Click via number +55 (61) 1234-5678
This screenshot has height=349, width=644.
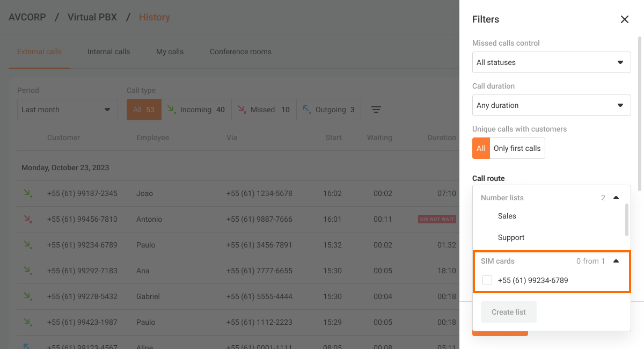259,193
